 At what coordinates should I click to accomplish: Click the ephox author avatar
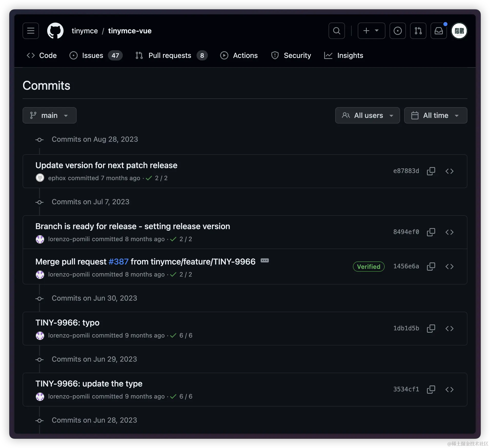40,178
